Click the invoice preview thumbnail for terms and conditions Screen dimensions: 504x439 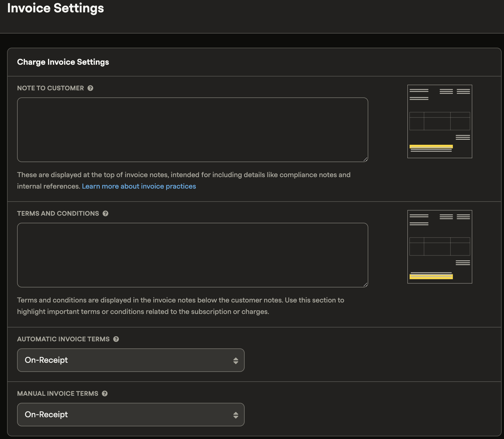440,247
